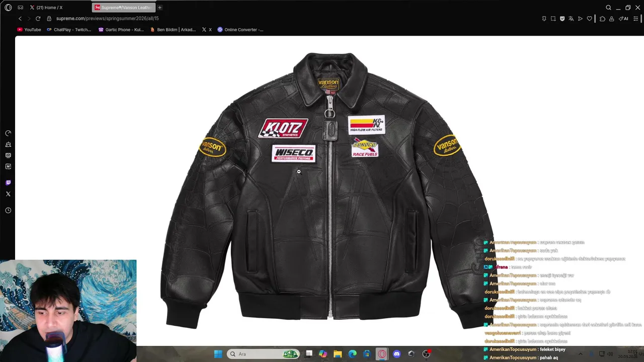The image size is (644, 362).
Task: Click the pin icon in address bar
Action: (x=544, y=19)
